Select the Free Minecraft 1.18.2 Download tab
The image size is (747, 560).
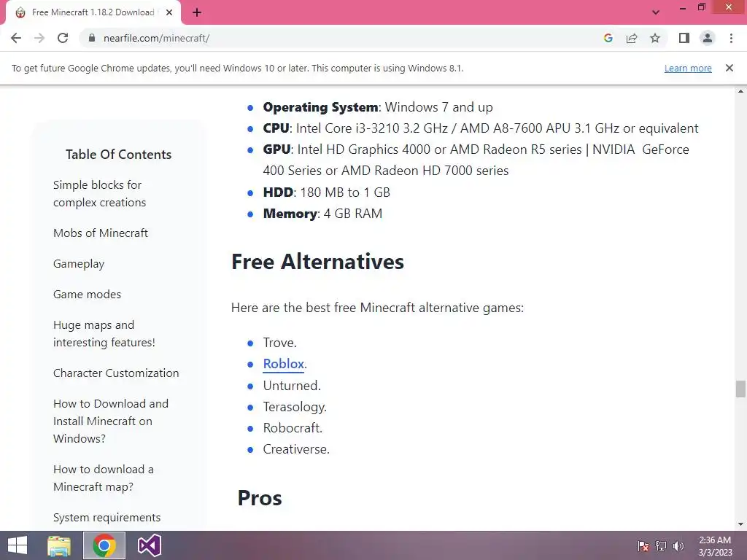coord(93,12)
